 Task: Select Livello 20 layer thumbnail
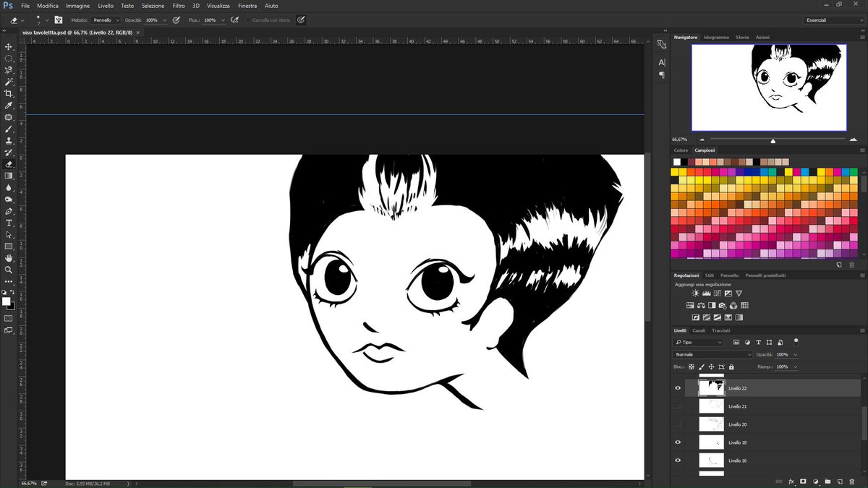(712, 424)
